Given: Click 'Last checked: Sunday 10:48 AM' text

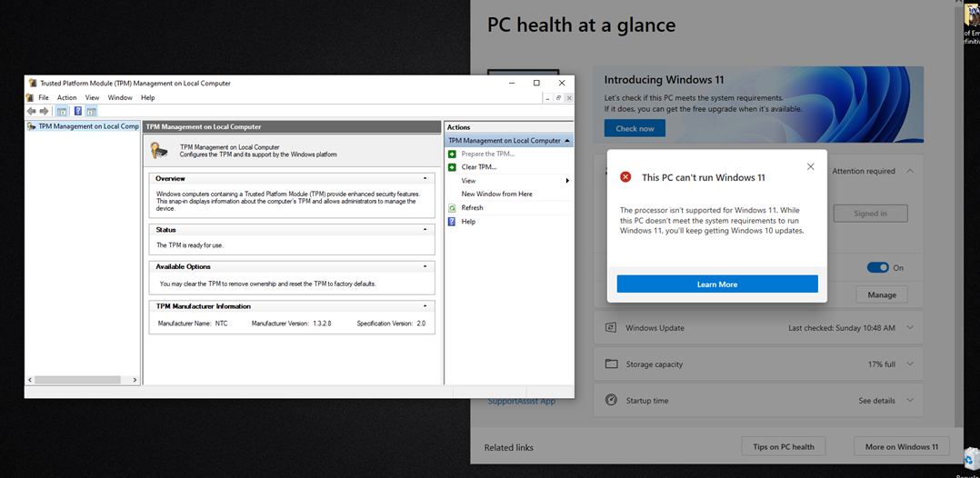Looking at the screenshot, I should 842,328.
